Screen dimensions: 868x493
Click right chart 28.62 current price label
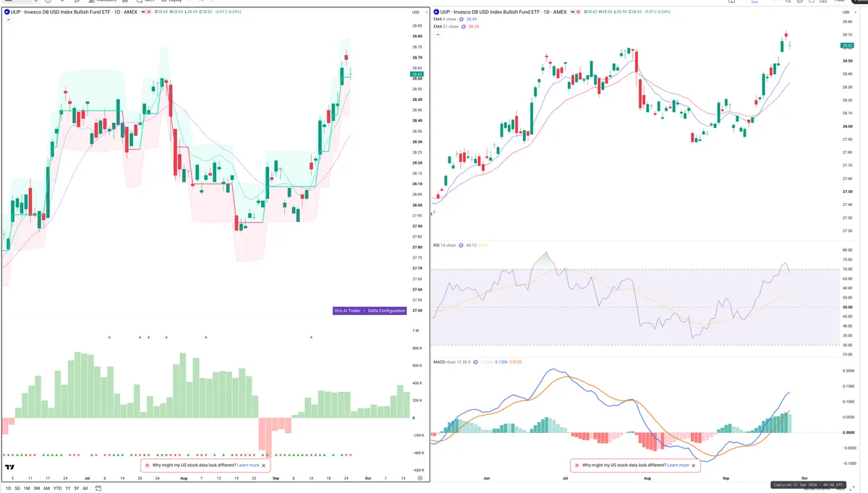(847, 46)
